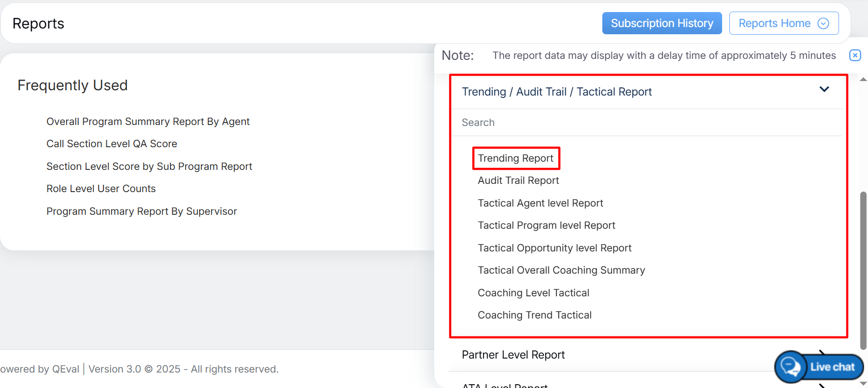Open Call Section Level QA Score
The width and height of the screenshot is (868, 388).
tap(112, 144)
